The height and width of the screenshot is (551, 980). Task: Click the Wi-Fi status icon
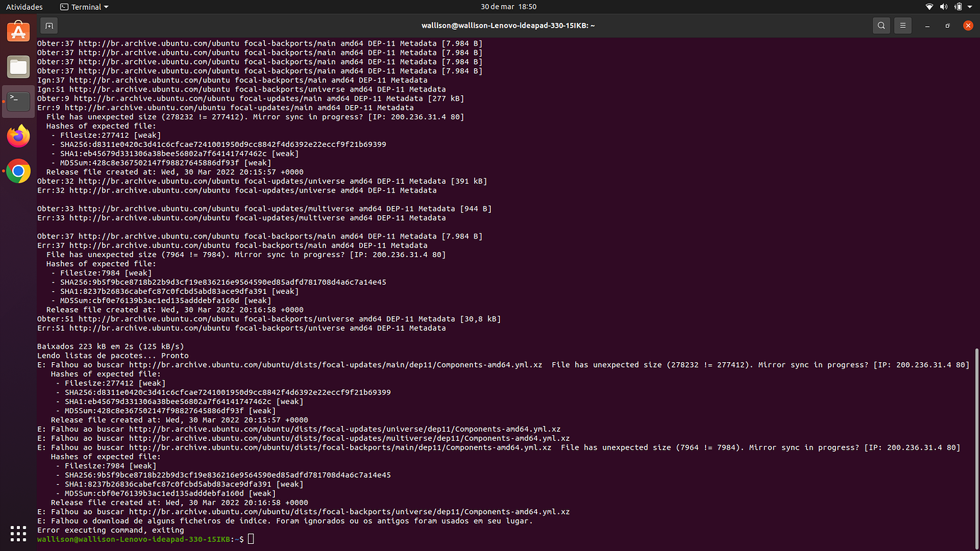[x=929, y=6]
